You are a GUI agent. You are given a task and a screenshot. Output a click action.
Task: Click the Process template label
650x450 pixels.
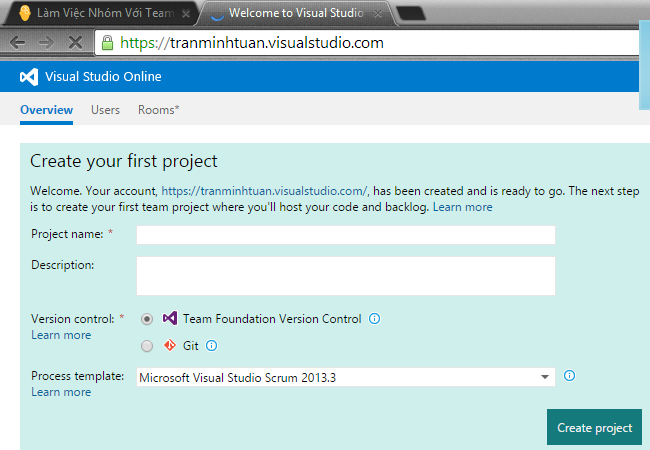click(x=78, y=376)
